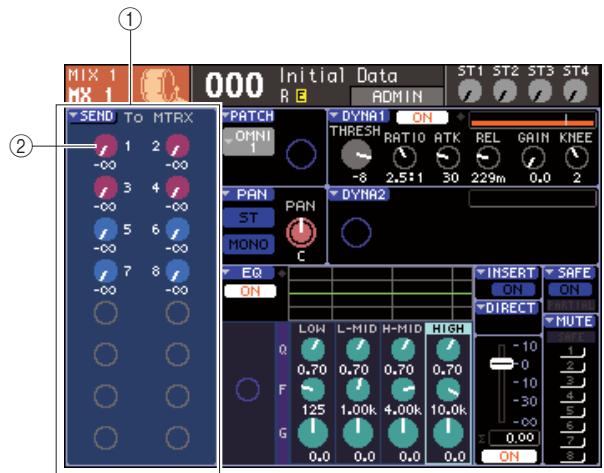This screenshot has height=473, width=604.
Task: Enable the MONO assign button
Action: coord(248,244)
